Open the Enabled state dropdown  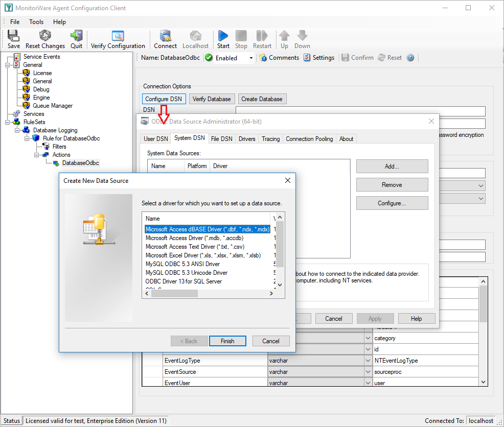[251, 58]
